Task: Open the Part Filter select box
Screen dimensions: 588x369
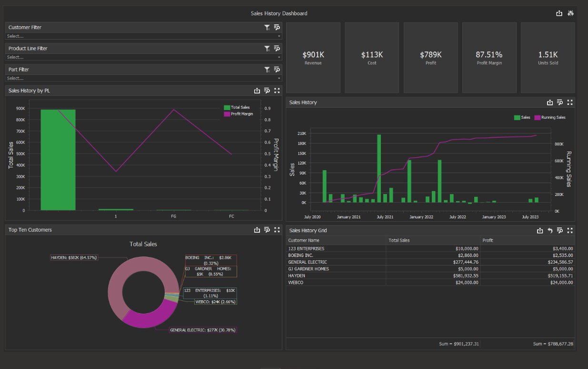Action: (143, 78)
